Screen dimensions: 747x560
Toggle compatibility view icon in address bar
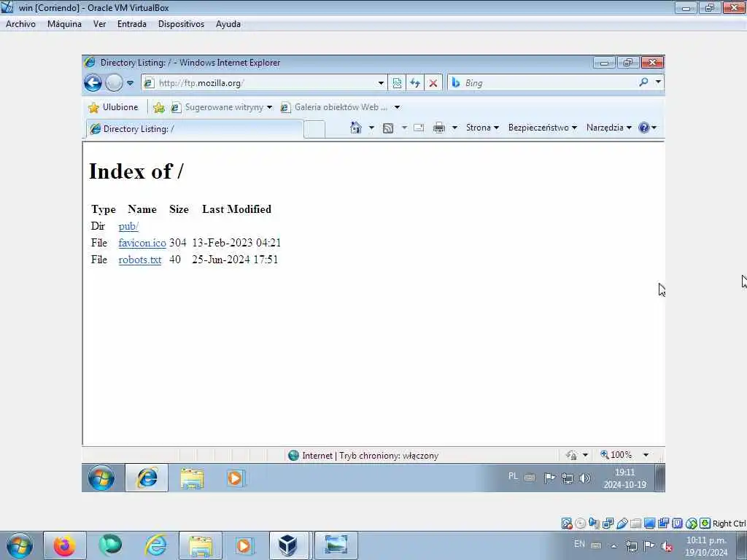point(397,83)
